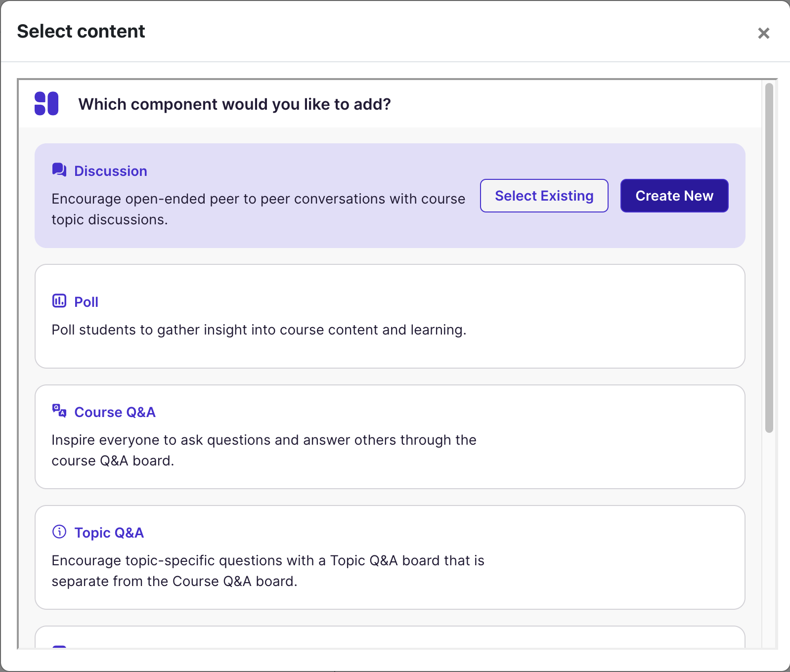Click 'Inspire everyone to ask questions' description
Screen dimensions: 790x672
[264, 450]
